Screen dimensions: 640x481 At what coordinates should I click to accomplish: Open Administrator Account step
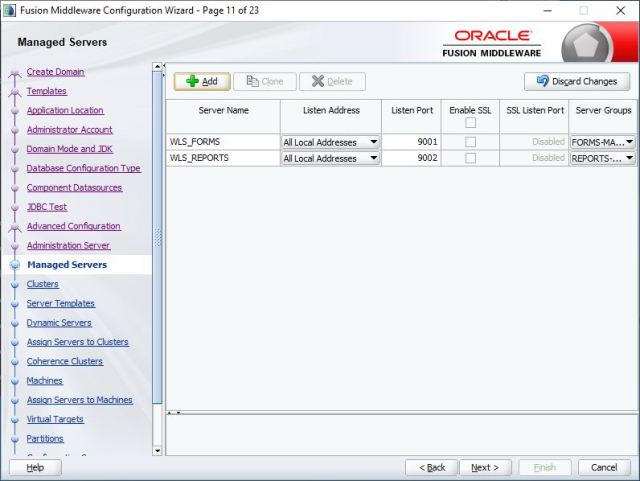click(x=69, y=130)
